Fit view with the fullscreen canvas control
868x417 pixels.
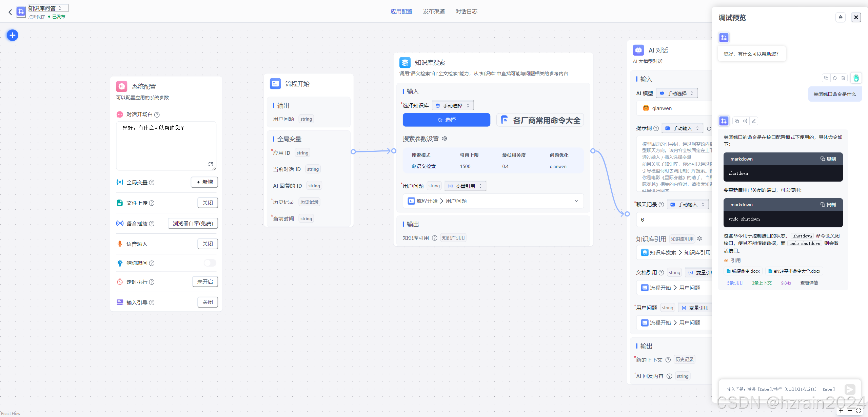pyautogui.click(x=859, y=411)
